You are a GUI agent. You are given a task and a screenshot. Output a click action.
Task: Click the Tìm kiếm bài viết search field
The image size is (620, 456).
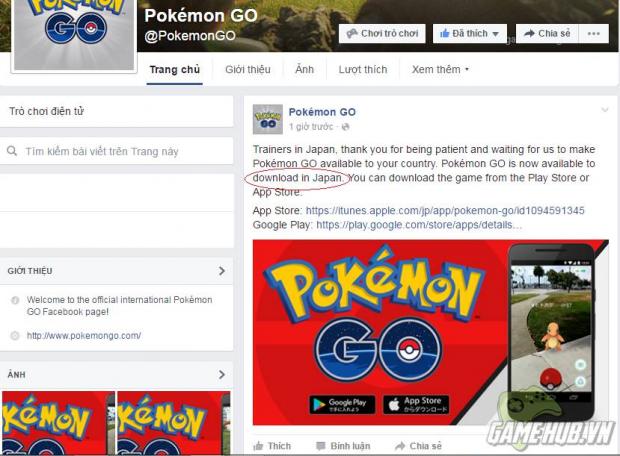tap(117, 151)
